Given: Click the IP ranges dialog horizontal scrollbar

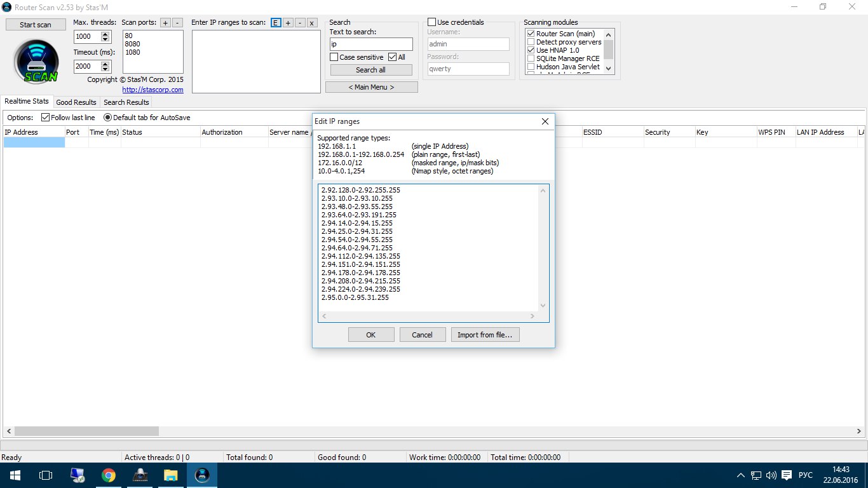Looking at the screenshot, I should (x=428, y=316).
